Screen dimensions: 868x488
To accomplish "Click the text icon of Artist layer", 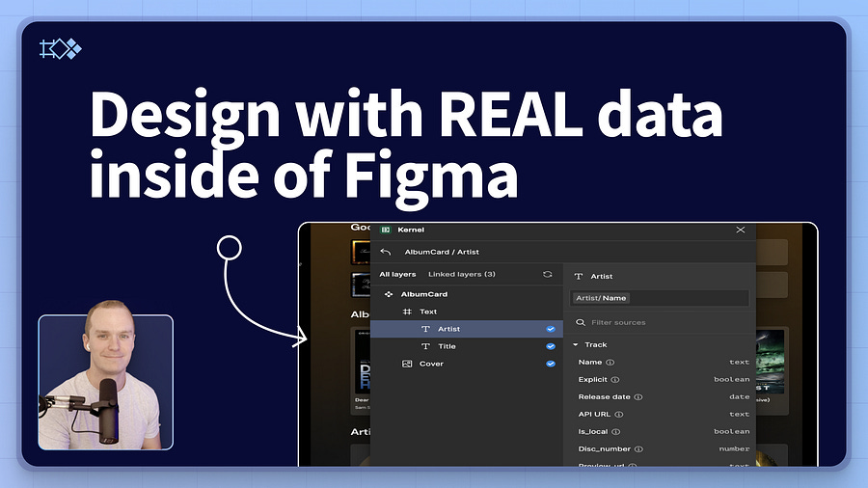I will pos(425,329).
